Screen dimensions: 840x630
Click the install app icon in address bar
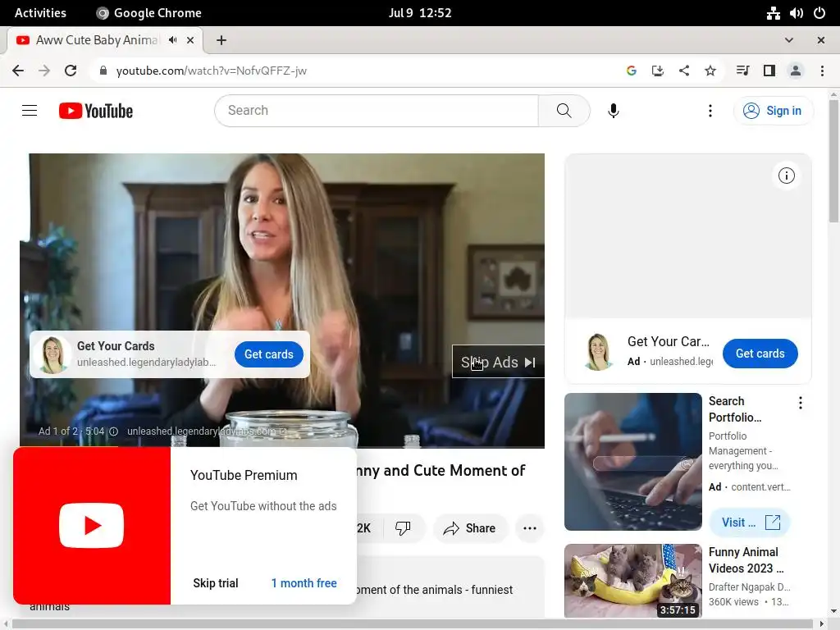(x=657, y=71)
